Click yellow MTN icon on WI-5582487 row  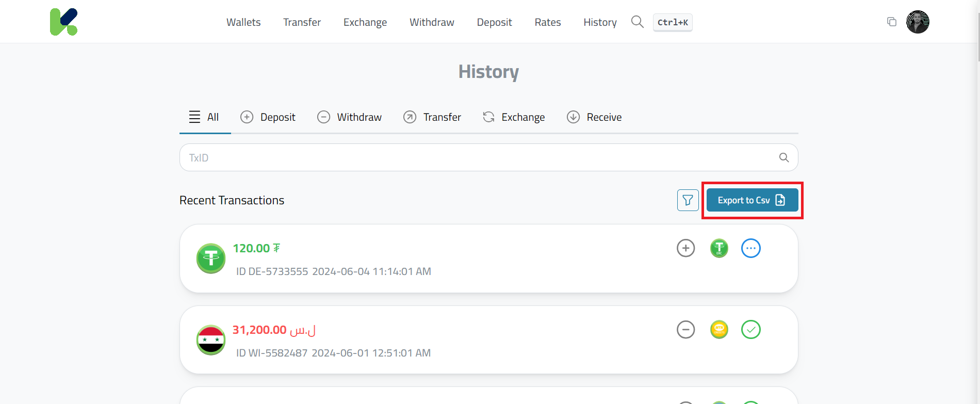point(719,330)
